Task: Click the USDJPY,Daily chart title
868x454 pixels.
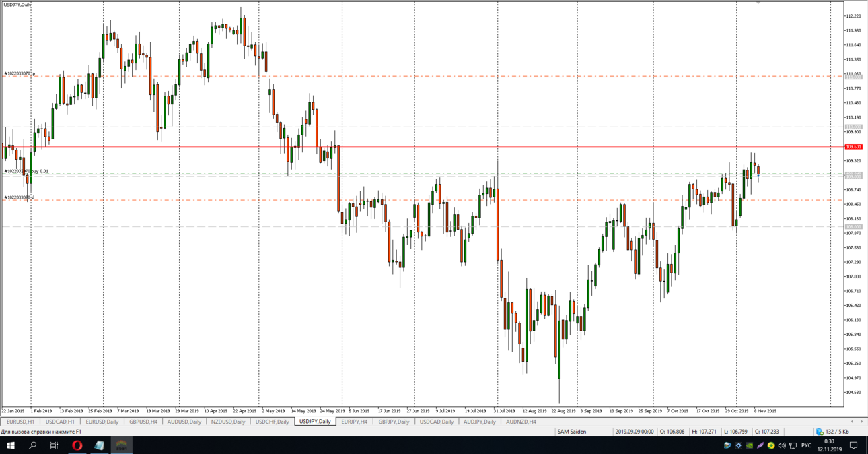Action: pos(17,5)
